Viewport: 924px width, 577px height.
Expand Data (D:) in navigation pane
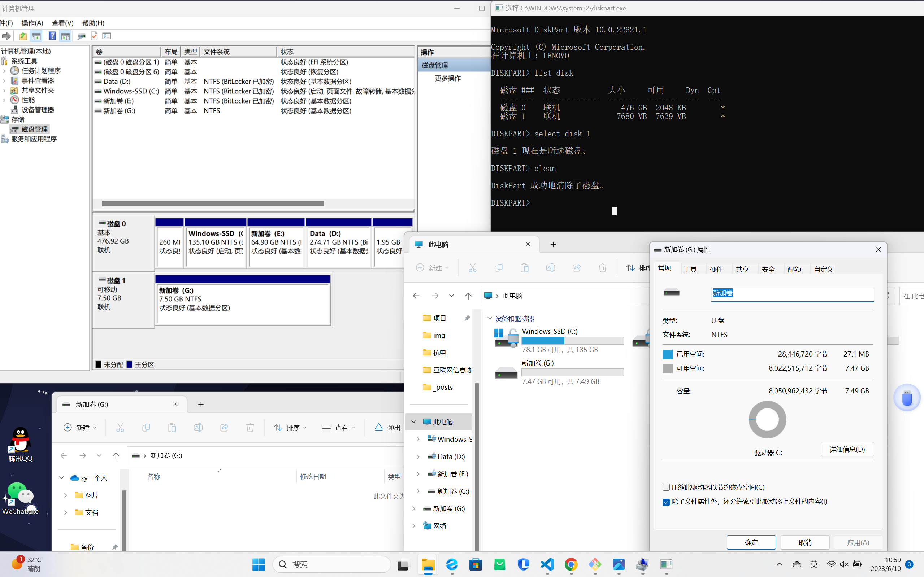pyautogui.click(x=418, y=456)
